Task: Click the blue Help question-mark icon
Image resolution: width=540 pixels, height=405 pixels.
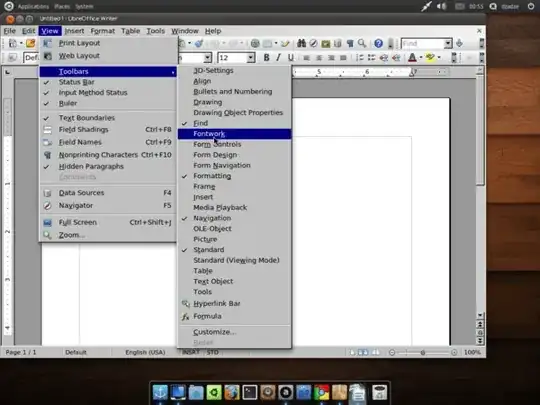Action: [x=378, y=43]
